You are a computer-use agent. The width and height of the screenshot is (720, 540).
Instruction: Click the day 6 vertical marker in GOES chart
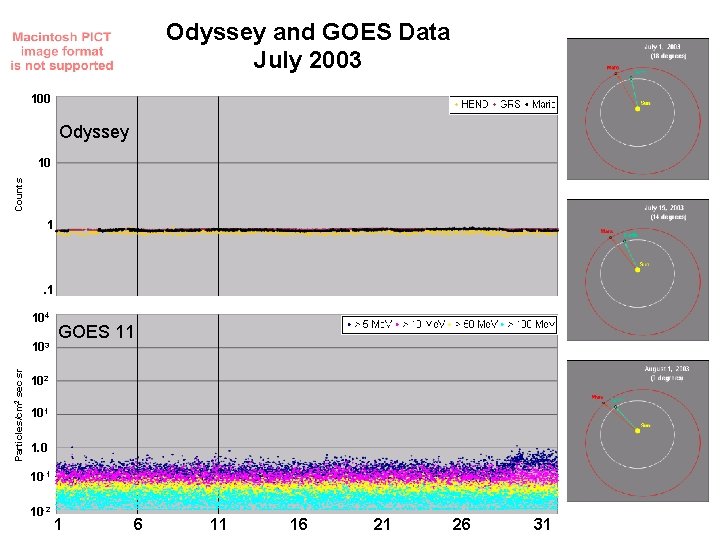click(x=137, y=413)
